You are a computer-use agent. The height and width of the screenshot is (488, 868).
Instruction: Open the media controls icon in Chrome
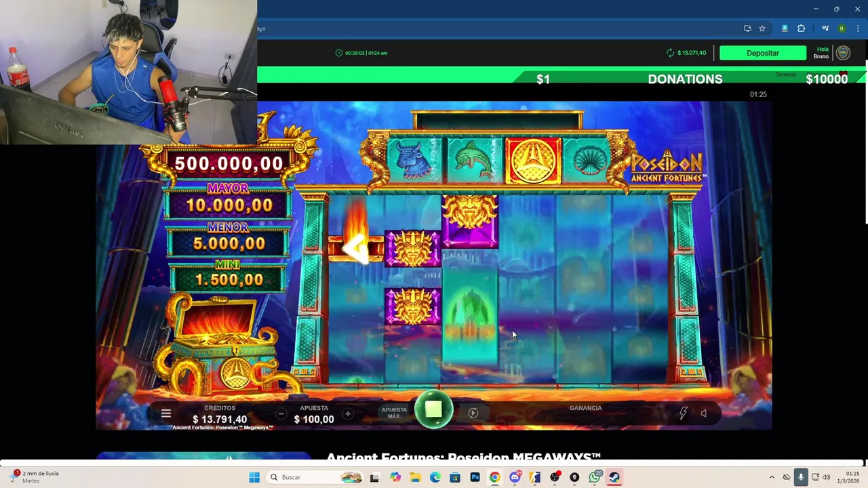tap(825, 28)
